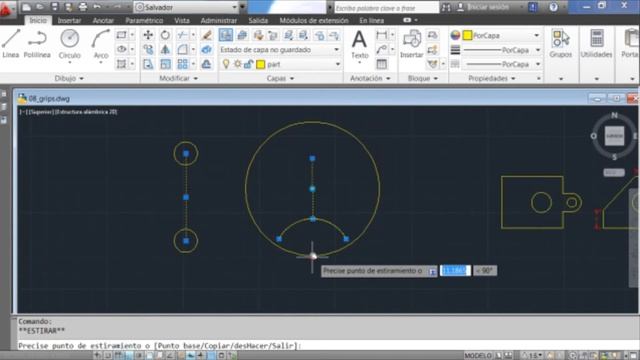640x360 pixels.
Task: Select the Stretch tool in Modificar
Action: (x=148, y=64)
